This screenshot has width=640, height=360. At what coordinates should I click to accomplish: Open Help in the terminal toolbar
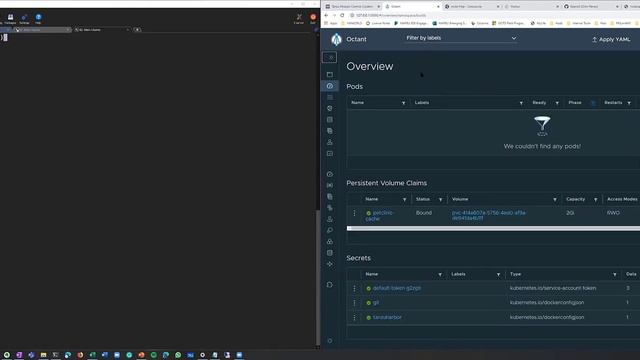click(38, 19)
